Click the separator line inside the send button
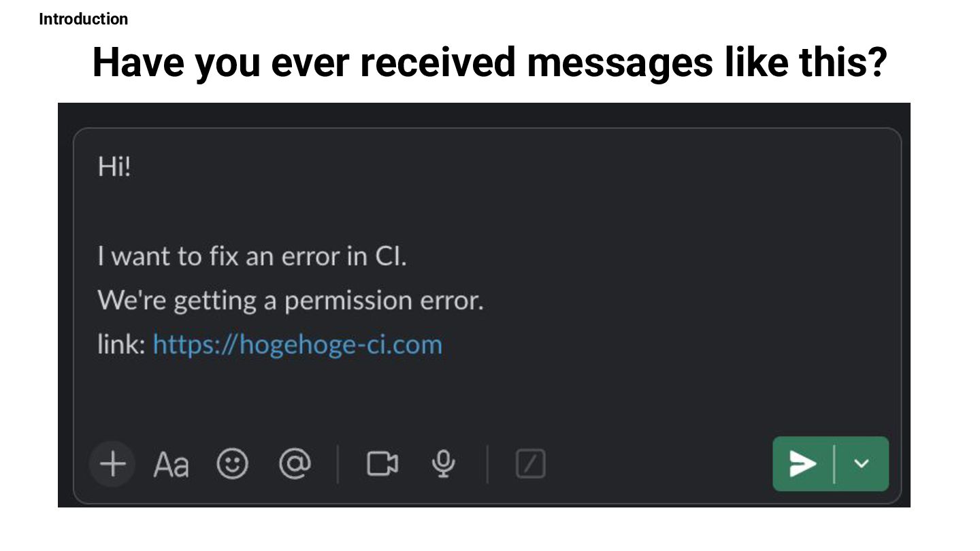Viewport: 980px width, 551px height. click(834, 464)
